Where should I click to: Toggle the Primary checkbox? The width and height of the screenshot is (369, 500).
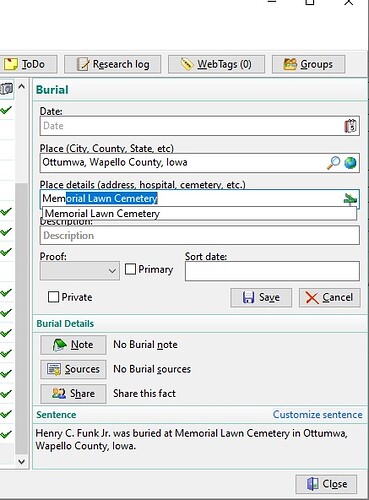[130, 269]
